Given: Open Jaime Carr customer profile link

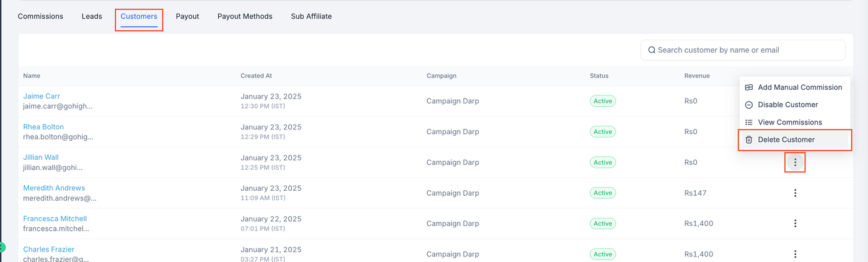Looking at the screenshot, I should click(42, 96).
